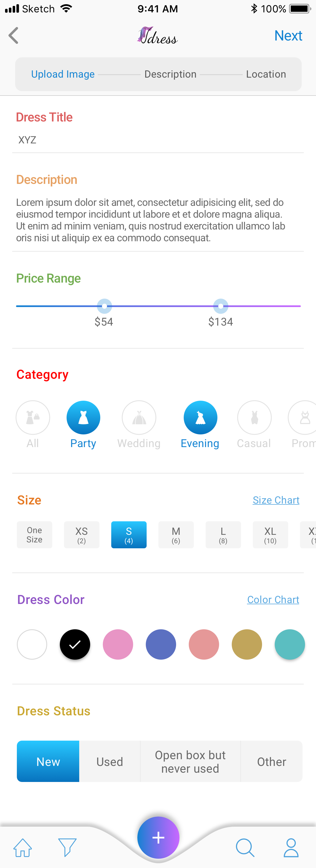Click the Dress Title field XYZ
Viewport: 316px width, 868px height.
[x=158, y=140]
